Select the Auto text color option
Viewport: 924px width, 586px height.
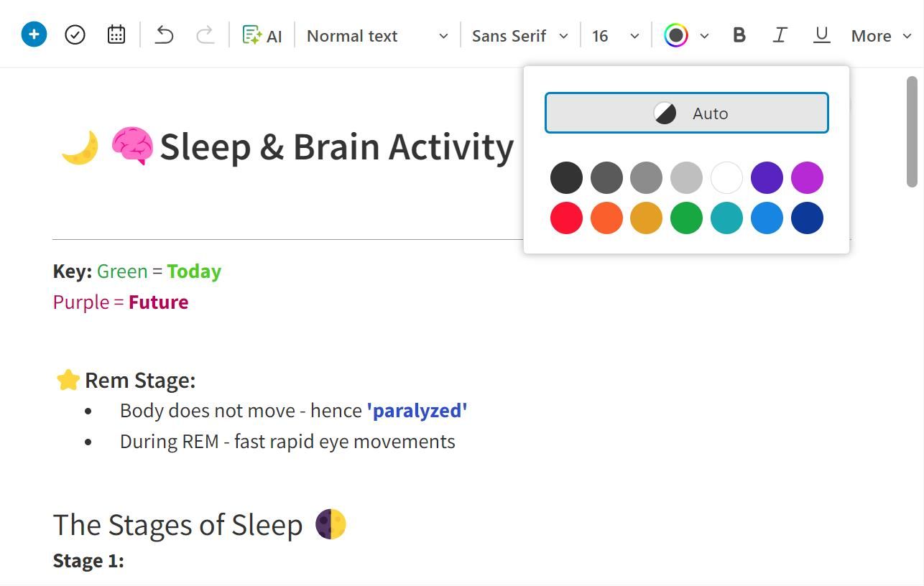[x=686, y=113]
